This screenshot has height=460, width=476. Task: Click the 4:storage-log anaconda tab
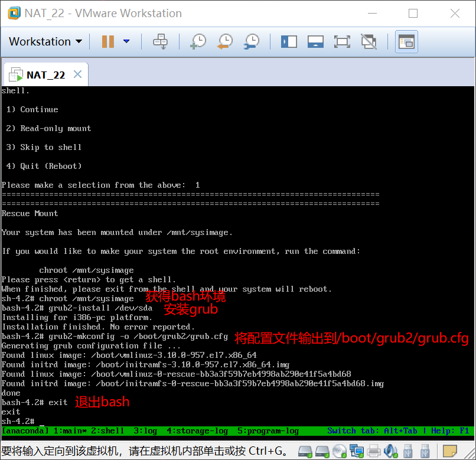coord(197,430)
